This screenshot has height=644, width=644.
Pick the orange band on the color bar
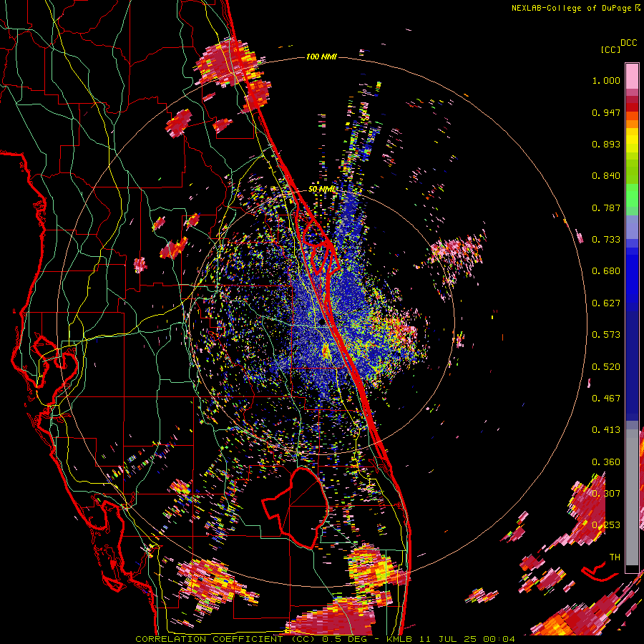632,123
